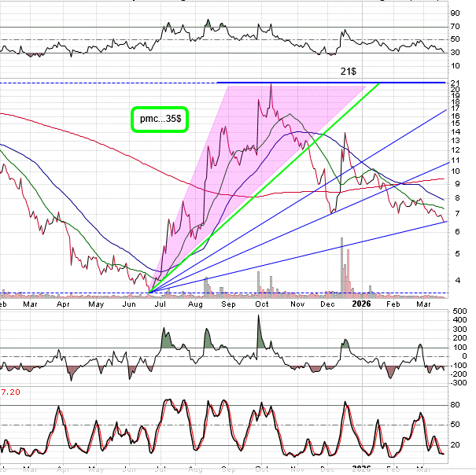Click the "Jul" label on price chart axis
This screenshot has width=476, height=475.
pos(162,303)
